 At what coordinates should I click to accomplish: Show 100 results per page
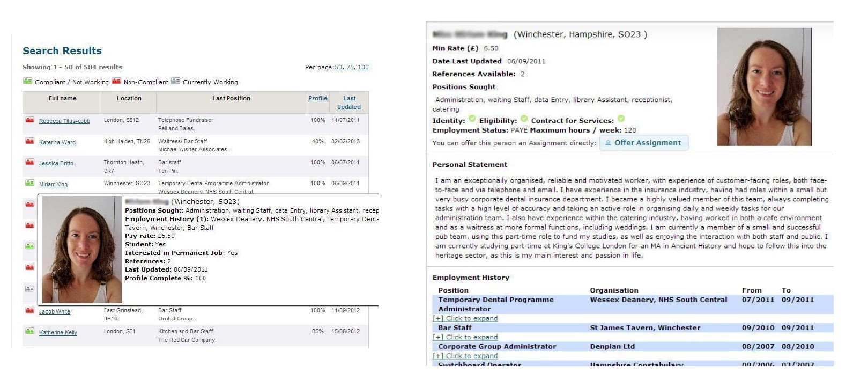tap(363, 68)
